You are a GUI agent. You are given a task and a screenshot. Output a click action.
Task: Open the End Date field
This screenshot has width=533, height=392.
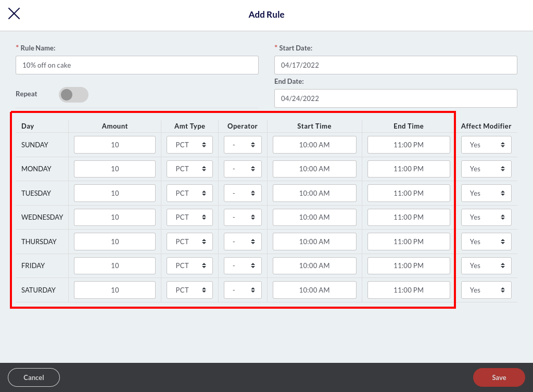(x=395, y=98)
